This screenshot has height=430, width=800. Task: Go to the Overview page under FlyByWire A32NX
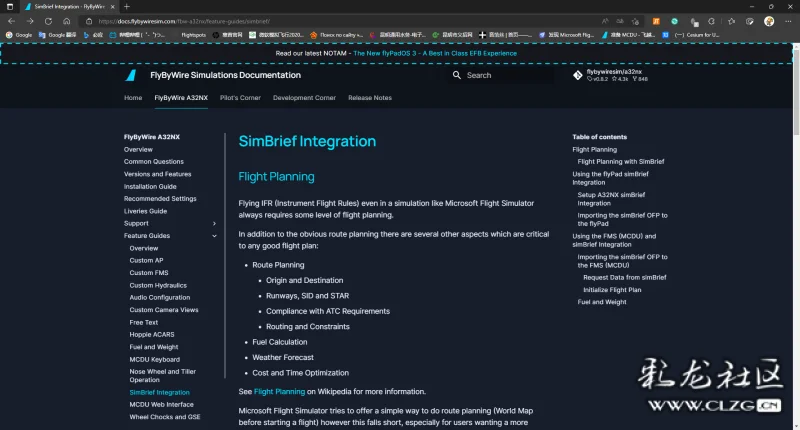click(x=138, y=149)
